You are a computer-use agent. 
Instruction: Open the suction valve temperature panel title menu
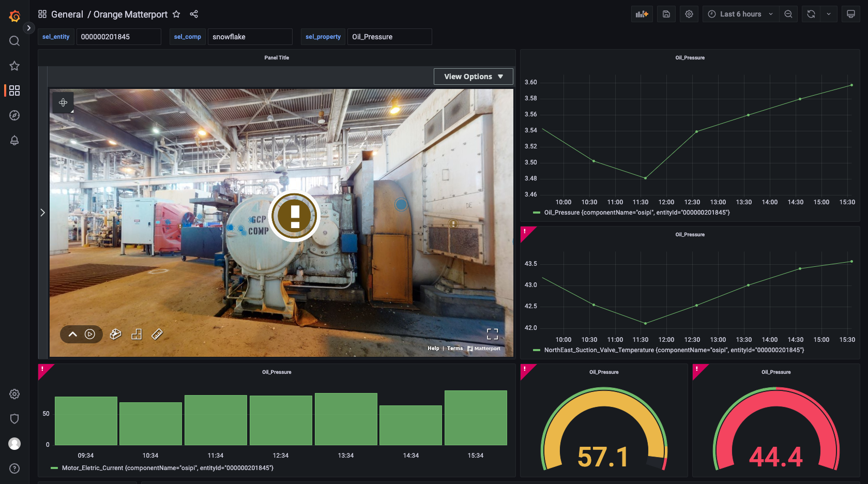coord(690,235)
